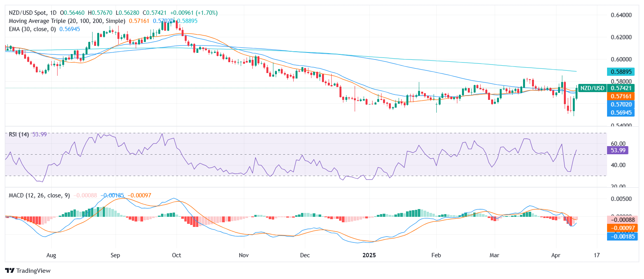Image resolution: width=644 pixels, height=279 pixels.
Task: Click the blue 0.57020 price axis tag
Action: [621, 105]
